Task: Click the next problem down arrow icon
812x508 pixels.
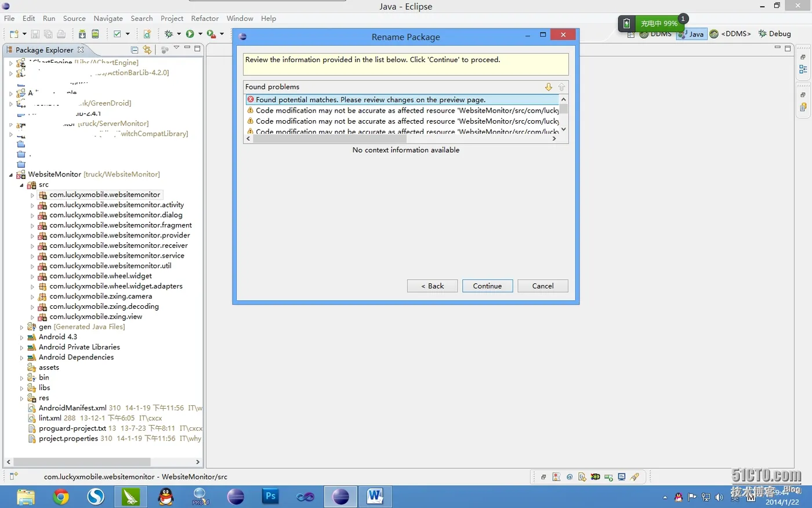Action: tap(549, 87)
